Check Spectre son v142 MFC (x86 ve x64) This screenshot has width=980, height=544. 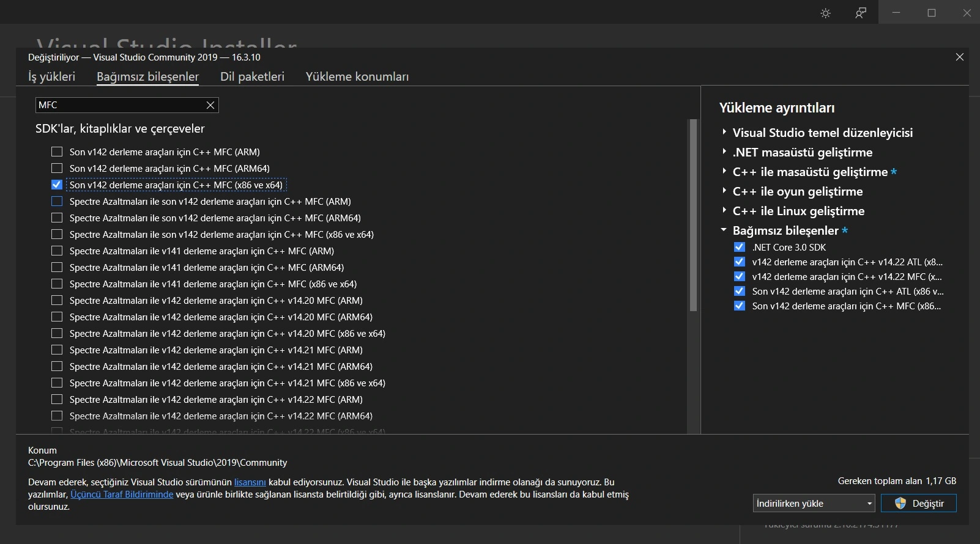point(57,234)
